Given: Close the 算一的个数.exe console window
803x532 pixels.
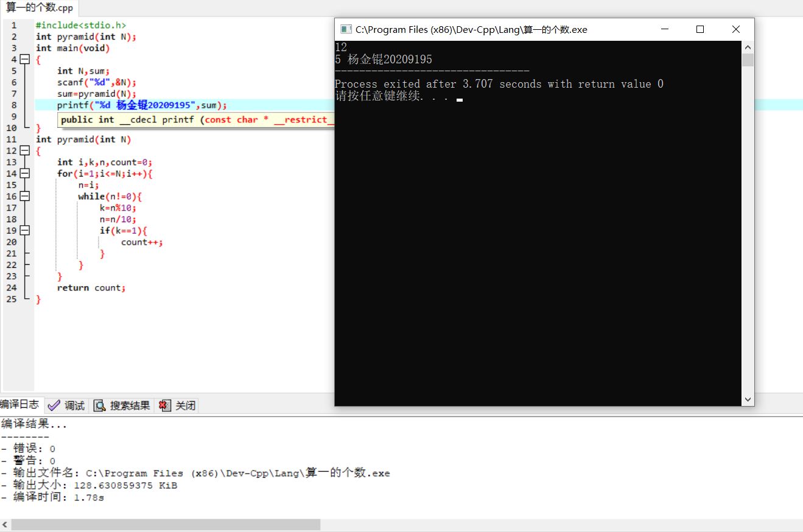Looking at the screenshot, I should (736, 29).
